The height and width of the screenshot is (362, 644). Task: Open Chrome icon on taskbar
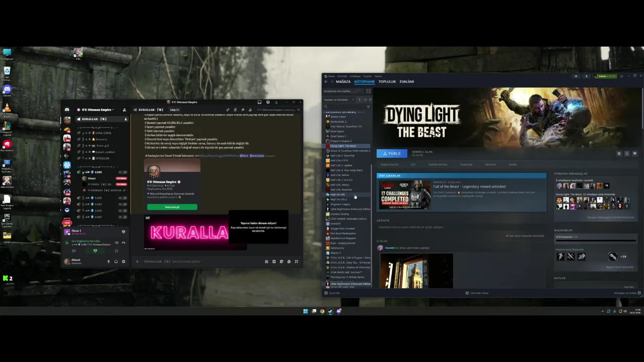pyautogui.click(x=322, y=311)
